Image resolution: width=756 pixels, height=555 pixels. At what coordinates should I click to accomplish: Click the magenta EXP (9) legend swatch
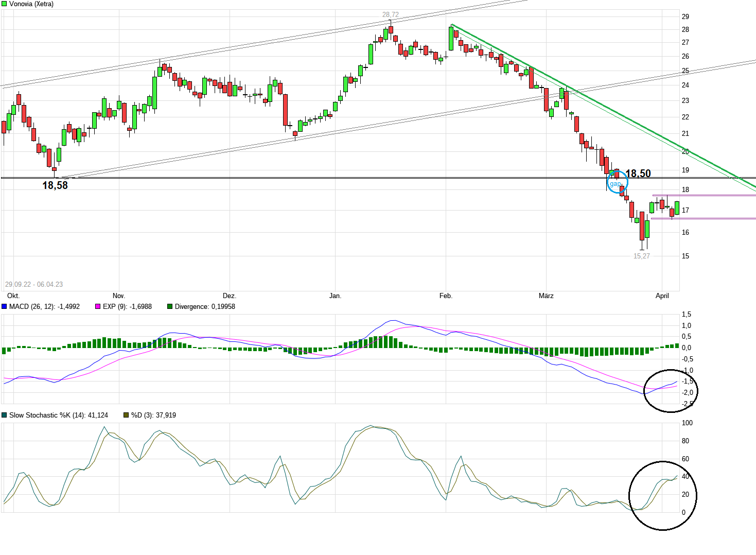point(98,307)
